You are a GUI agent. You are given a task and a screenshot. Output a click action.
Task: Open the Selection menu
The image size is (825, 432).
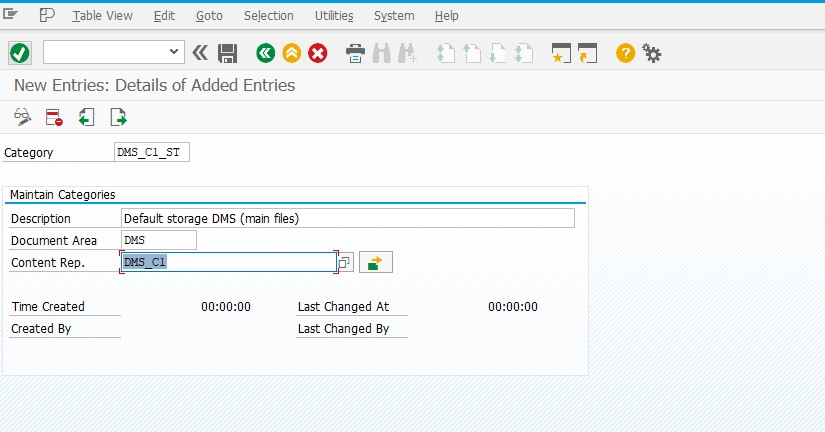[x=268, y=16]
